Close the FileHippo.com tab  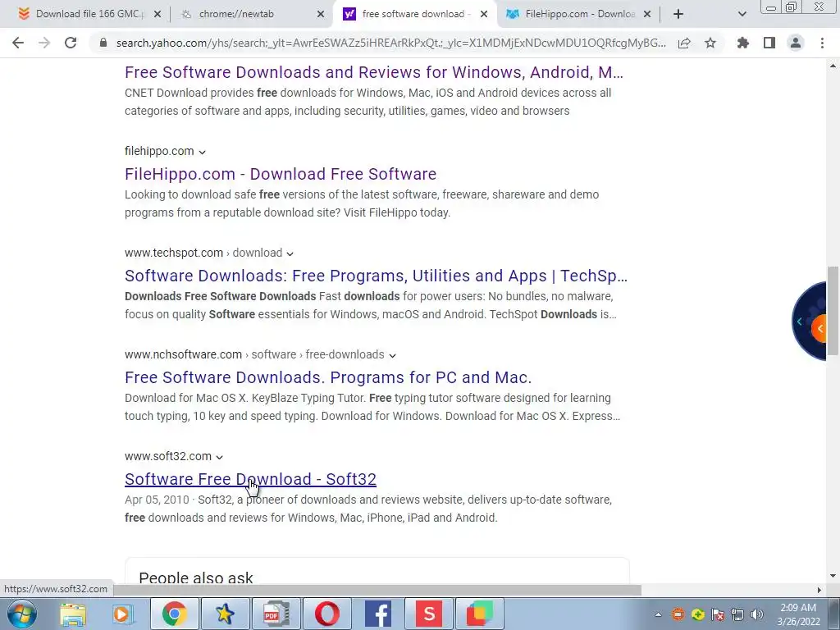[x=647, y=15]
